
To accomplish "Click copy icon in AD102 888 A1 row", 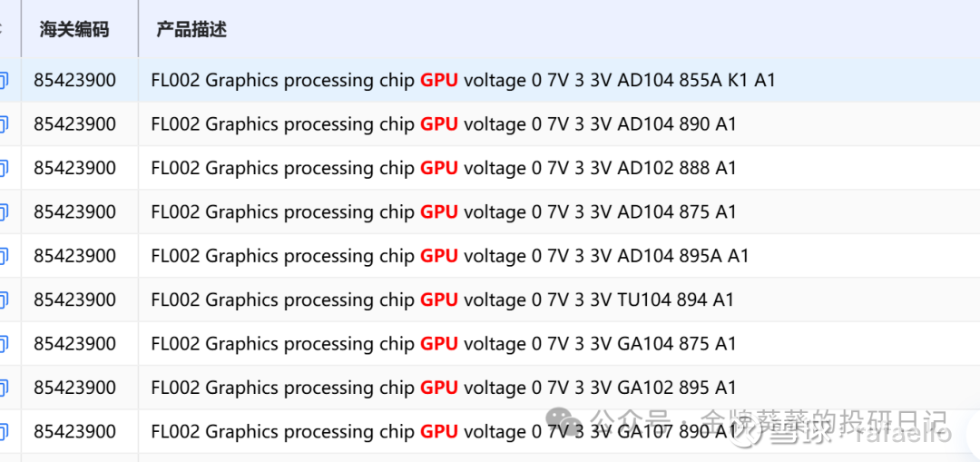I will pos(3,168).
